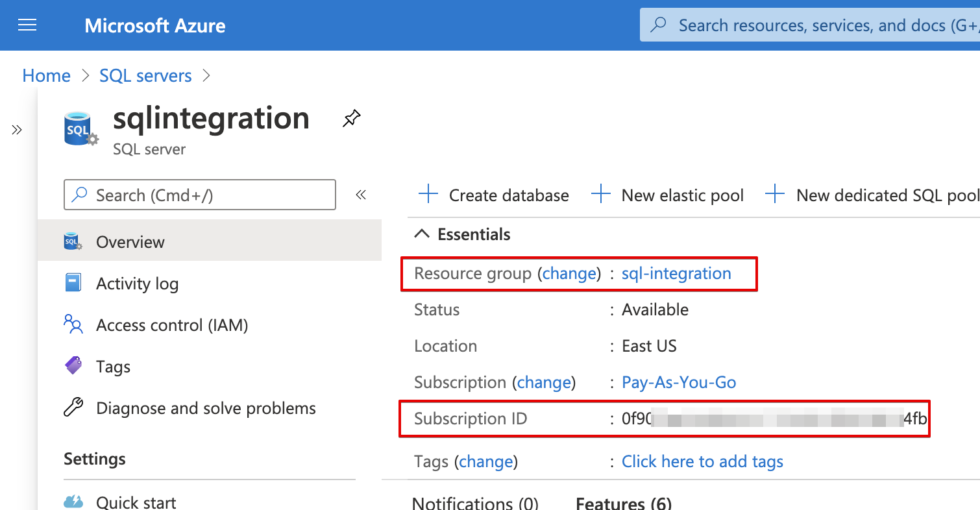Screen dimensions: 980x510
Task: Click the Access control people icon
Action: pyautogui.click(x=73, y=324)
